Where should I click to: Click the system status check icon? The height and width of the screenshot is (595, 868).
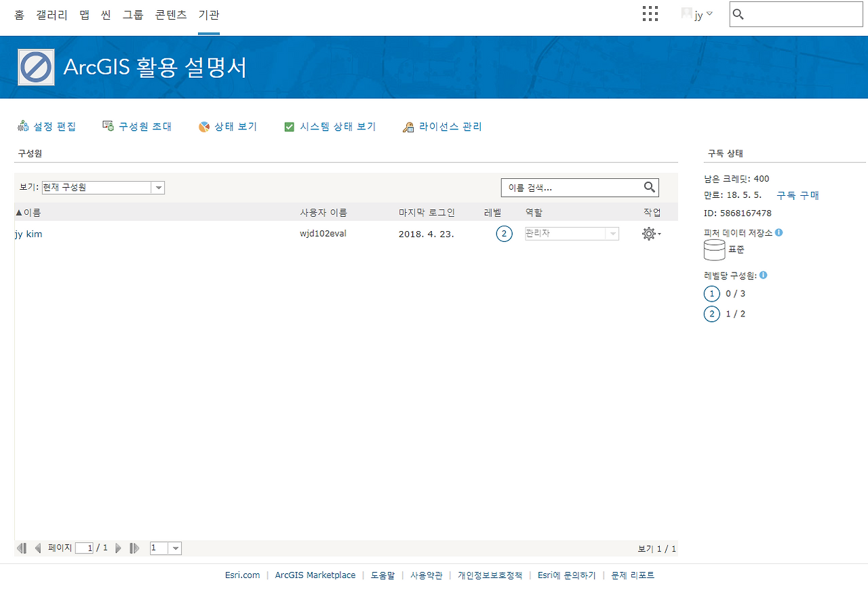(289, 127)
